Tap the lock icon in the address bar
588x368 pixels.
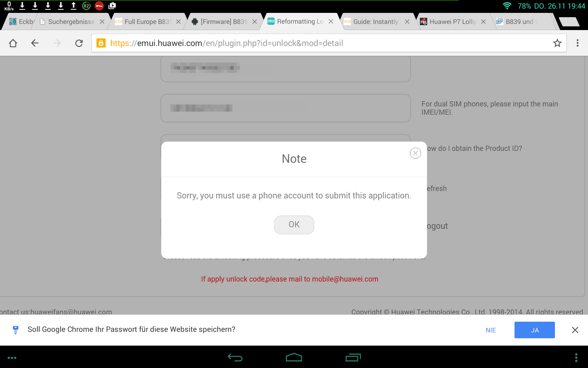click(x=101, y=43)
